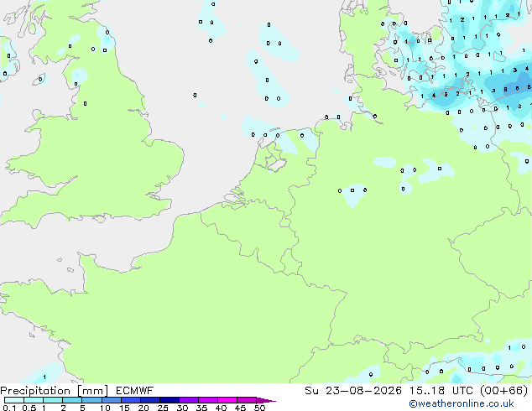This screenshot has height=411, width=532.
Task: Click the '(00+66)' forecast offset text
Action: tap(503, 391)
